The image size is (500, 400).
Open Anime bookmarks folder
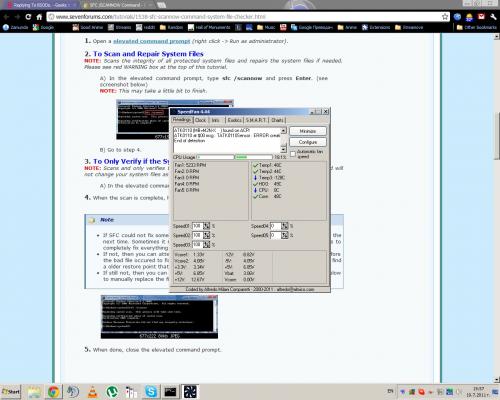[348, 27]
